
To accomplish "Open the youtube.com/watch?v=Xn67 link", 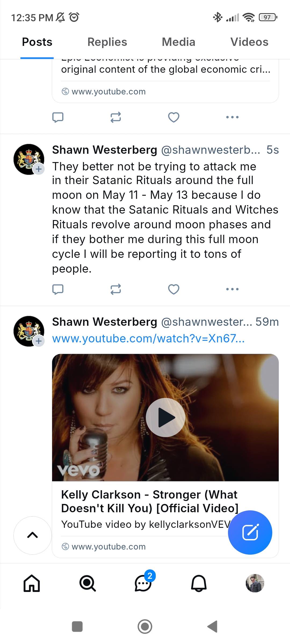I will (x=148, y=339).
